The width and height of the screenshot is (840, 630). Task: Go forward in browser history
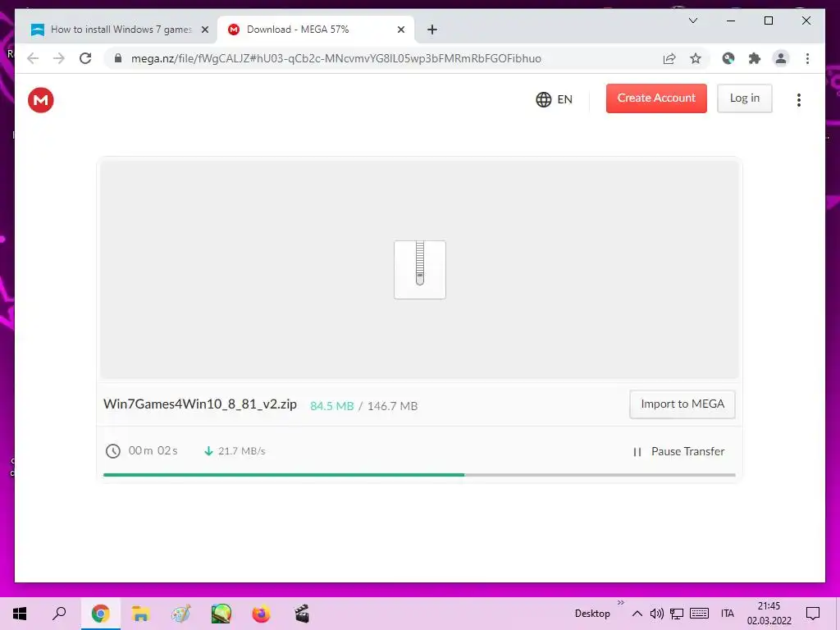click(x=59, y=58)
